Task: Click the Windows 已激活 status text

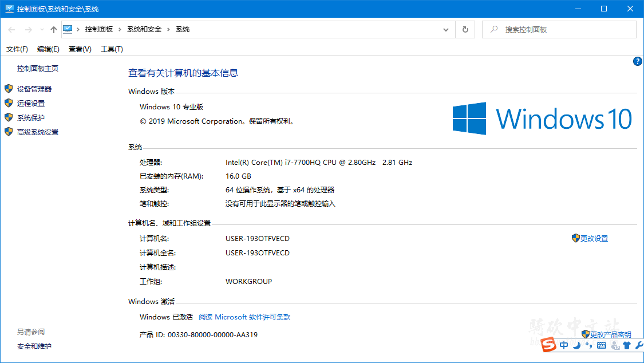Action: tap(166, 317)
